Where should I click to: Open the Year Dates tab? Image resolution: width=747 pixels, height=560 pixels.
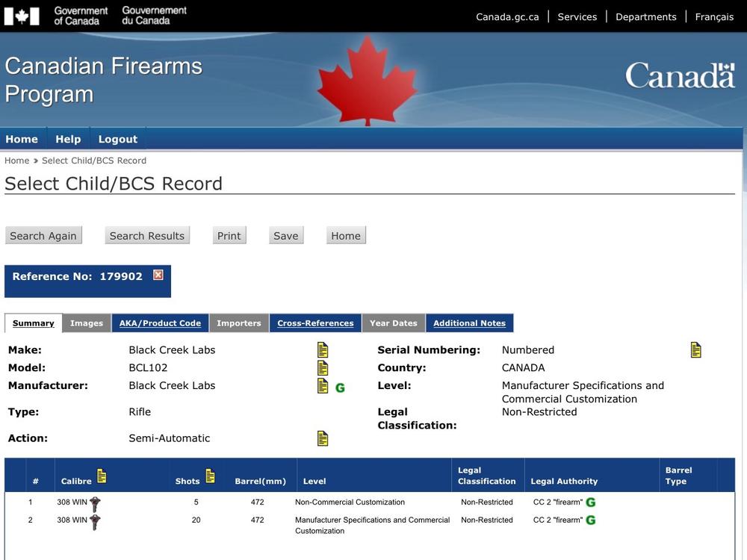(x=394, y=323)
